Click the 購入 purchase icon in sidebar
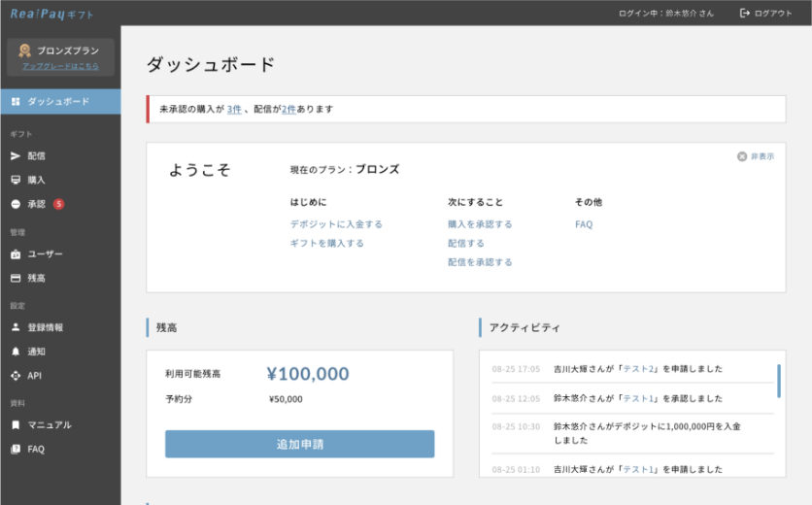812x505 pixels. tap(16, 180)
